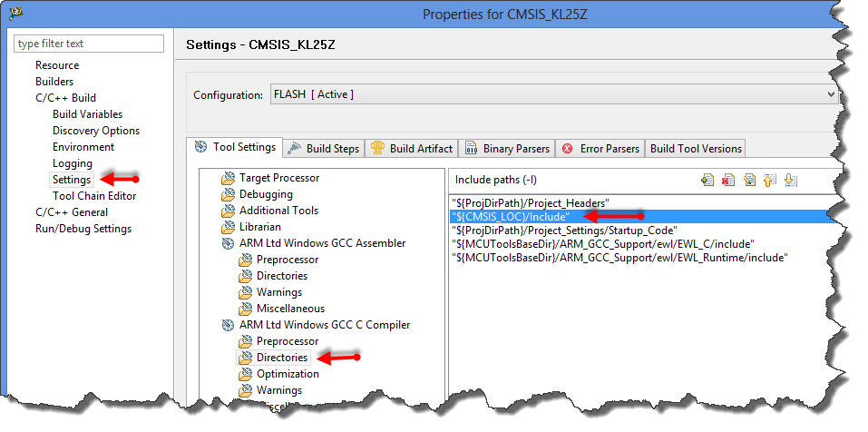Click the Move Down include path icon
868x432 pixels.
(791, 180)
